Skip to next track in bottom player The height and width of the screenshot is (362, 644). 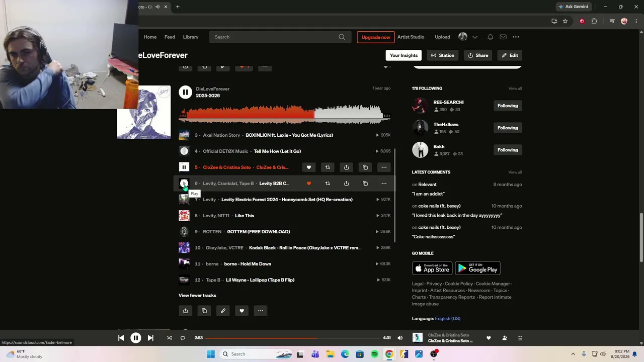tap(150, 338)
